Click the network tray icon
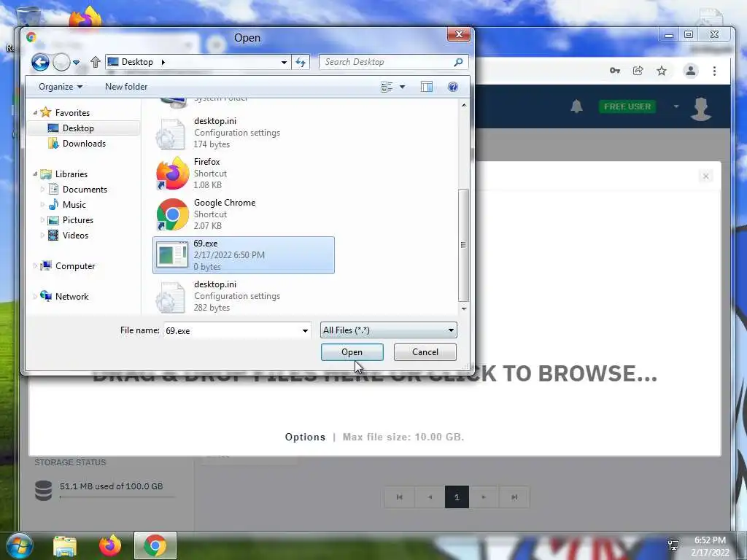Viewport: 747px width, 560px height. point(673,545)
